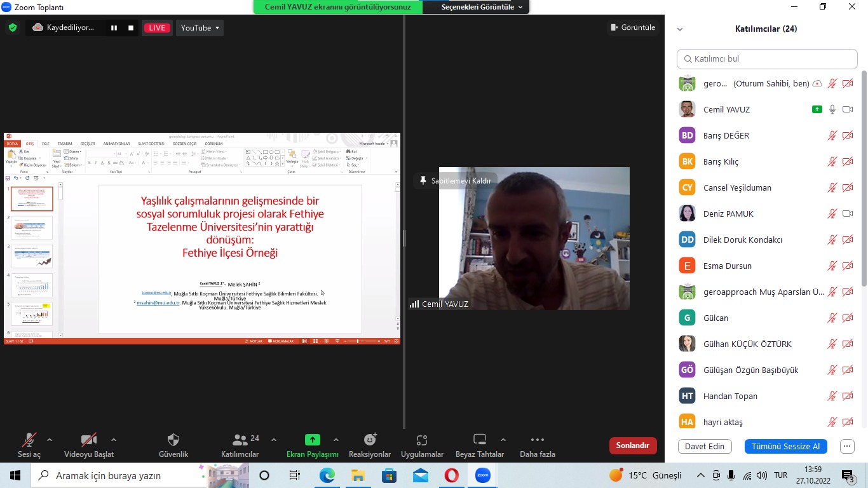Start camera with Videoyu Başlat
The width and height of the screenshot is (868, 488).
[x=89, y=440]
